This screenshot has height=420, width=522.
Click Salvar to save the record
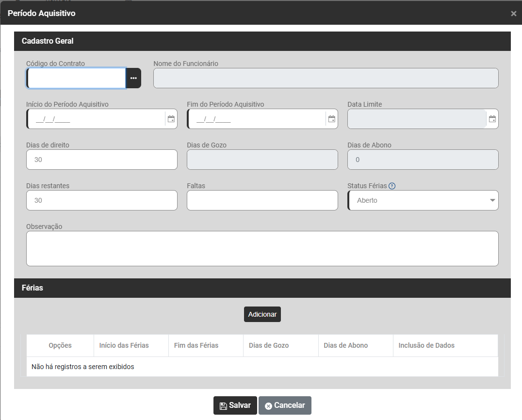click(x=235, y=405)
